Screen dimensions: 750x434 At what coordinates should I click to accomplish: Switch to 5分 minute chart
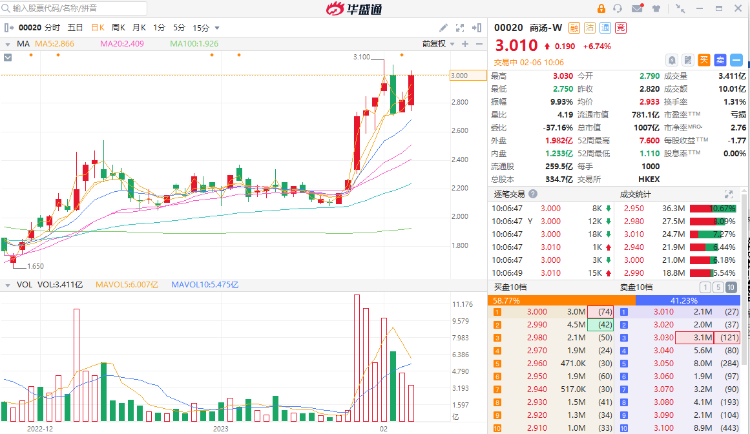[179, 28]
